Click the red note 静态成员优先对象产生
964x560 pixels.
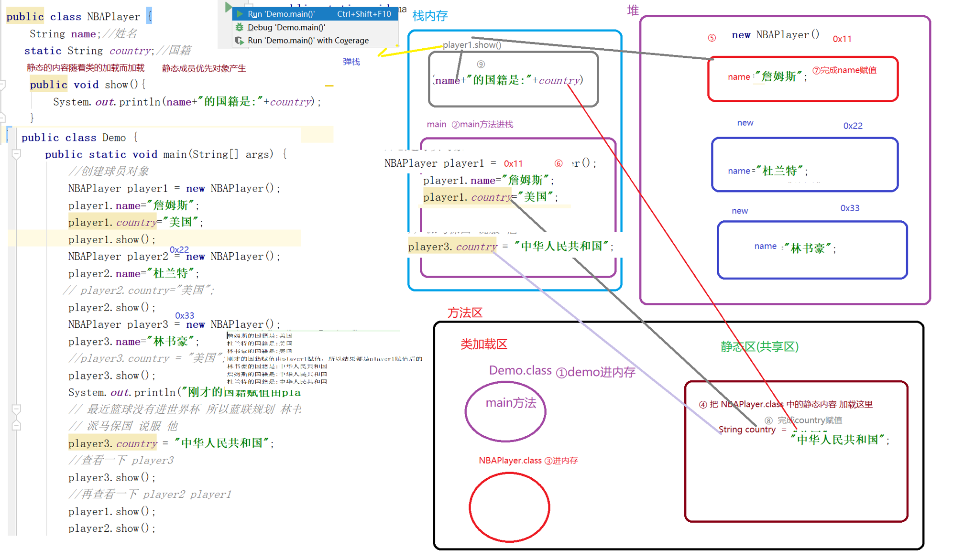pyautogui.click(x=204, y=68)
